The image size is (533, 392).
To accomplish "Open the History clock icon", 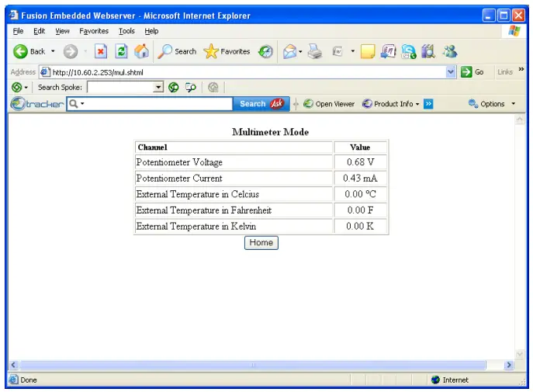I will coord(265,52).
